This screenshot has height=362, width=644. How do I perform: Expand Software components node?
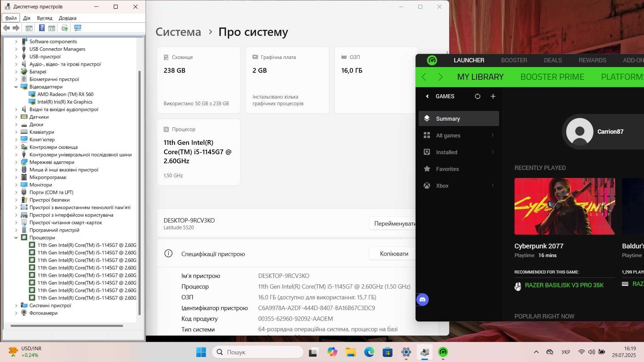[16, 42]
